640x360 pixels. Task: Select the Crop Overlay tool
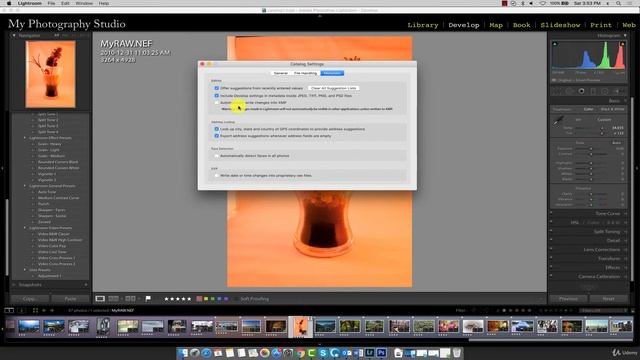pyautogui.click(x=558, y=91)
